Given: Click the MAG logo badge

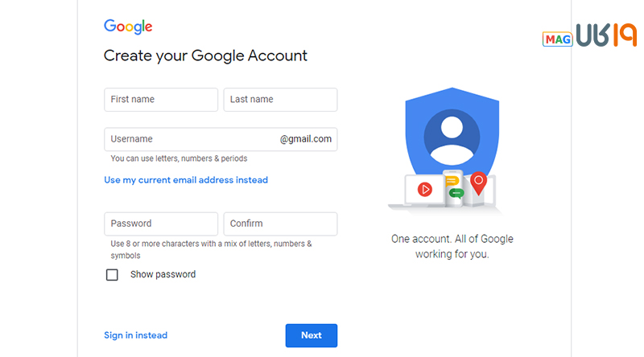Looking at the screenshot, I should pos(557,38).
